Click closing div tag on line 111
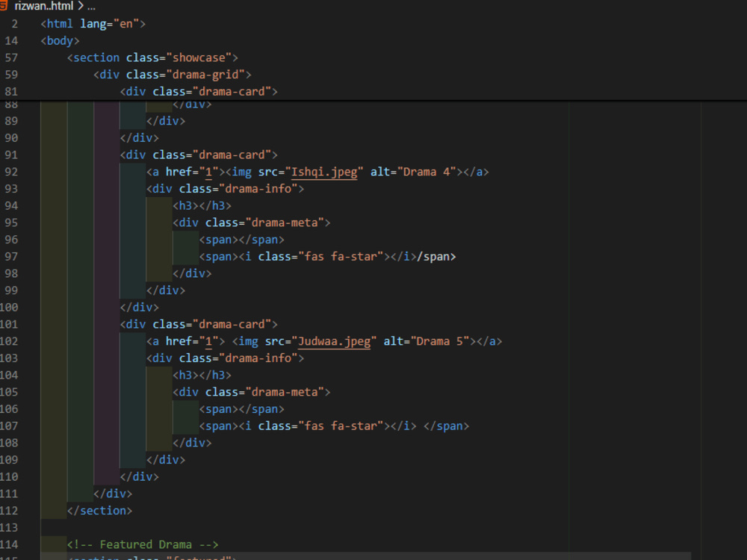747x560 pixels. click(113, 494)
